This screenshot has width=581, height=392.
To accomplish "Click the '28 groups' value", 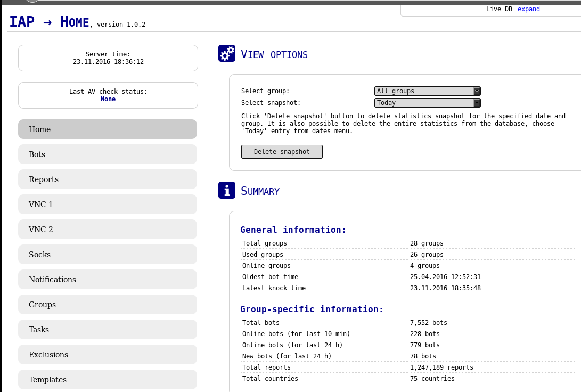I will [x=427, y=243].
